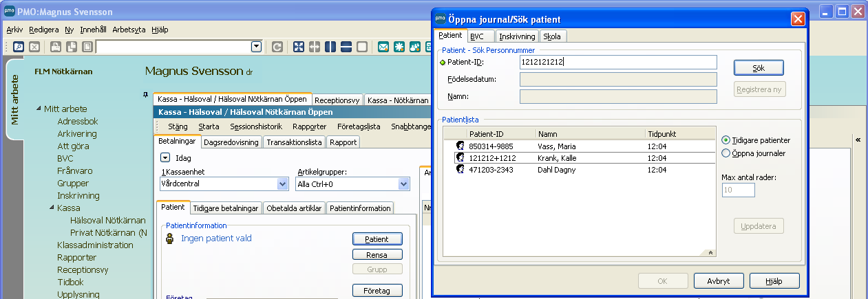Viewport: 868px width, 299px height.
Task: Open the Obetalda artiklar tab
Action: point(294,208)
